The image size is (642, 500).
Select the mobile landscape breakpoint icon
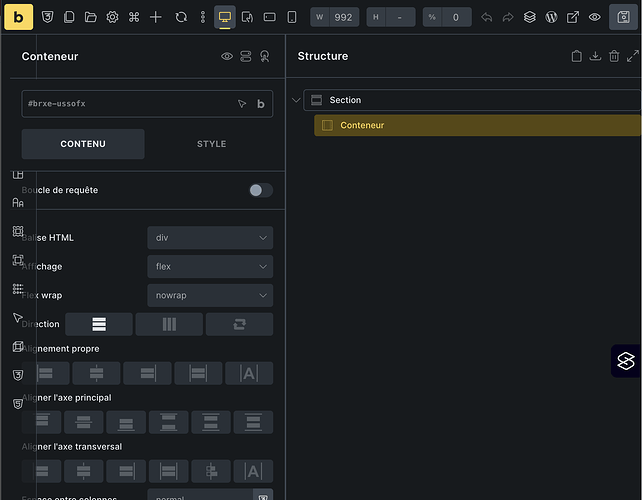[x=269, y=17]
